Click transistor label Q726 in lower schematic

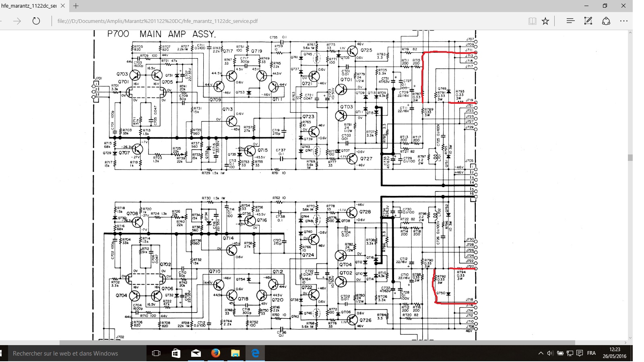tap(365, 320)
